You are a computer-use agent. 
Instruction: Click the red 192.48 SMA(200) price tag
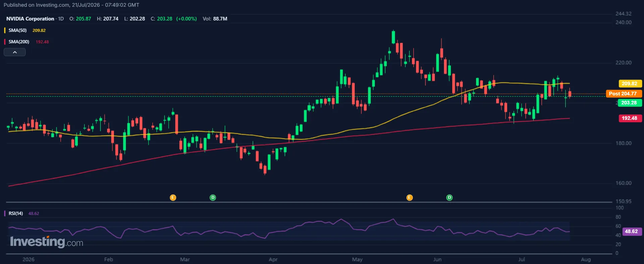point(630,118)
